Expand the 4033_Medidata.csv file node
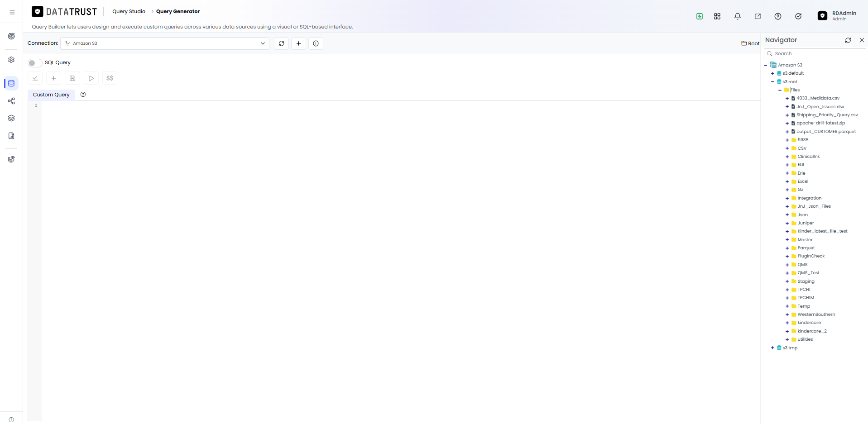This screenshot has height=424, width=868. 787,98
